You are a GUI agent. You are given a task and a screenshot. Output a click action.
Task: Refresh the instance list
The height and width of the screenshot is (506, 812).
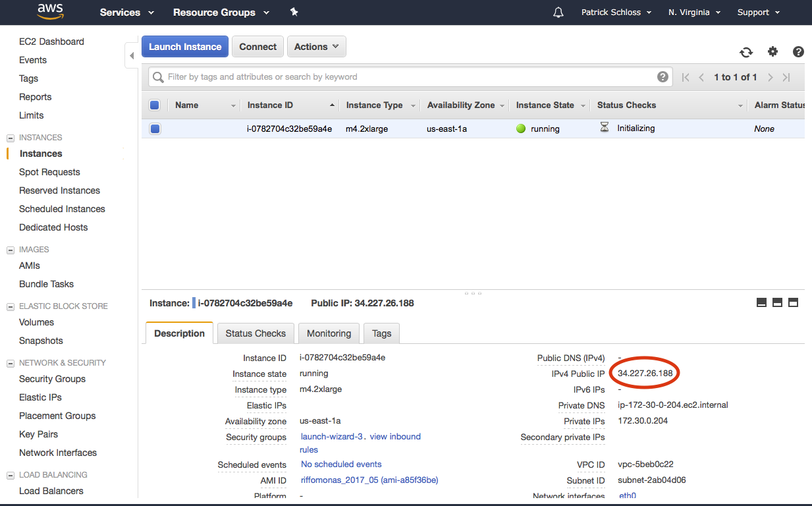[x=746, y=51]
